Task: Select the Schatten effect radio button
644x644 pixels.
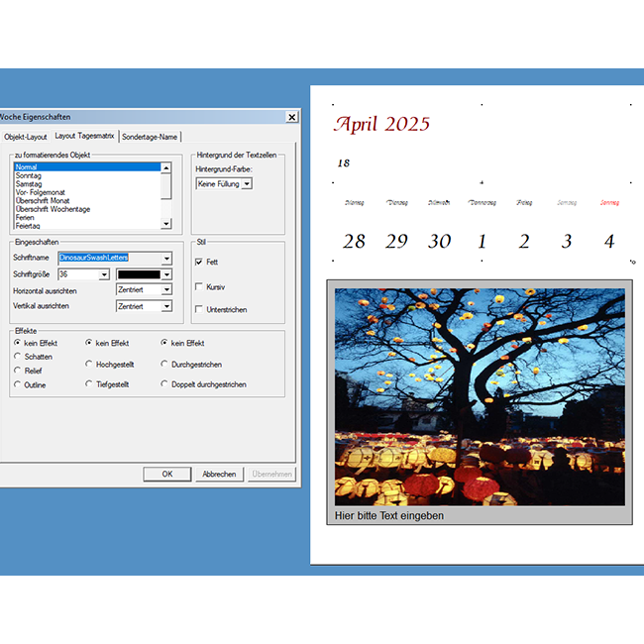Action: click(x=17, y=357)
